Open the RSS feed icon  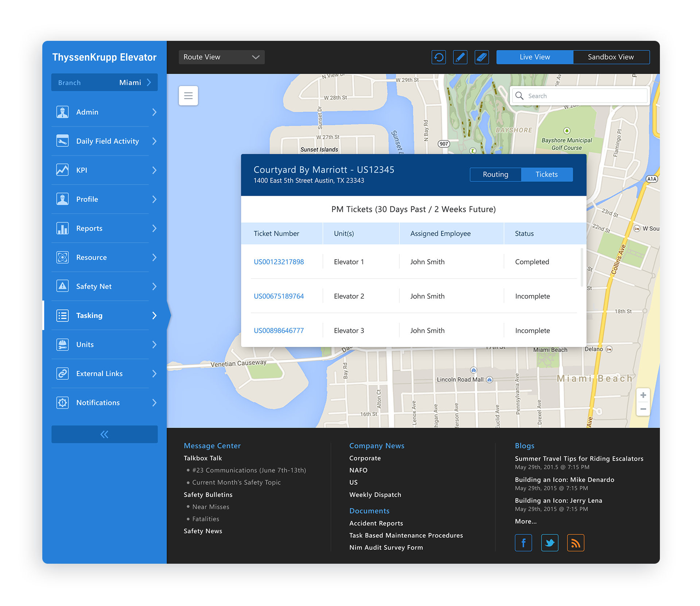(576, 543)
